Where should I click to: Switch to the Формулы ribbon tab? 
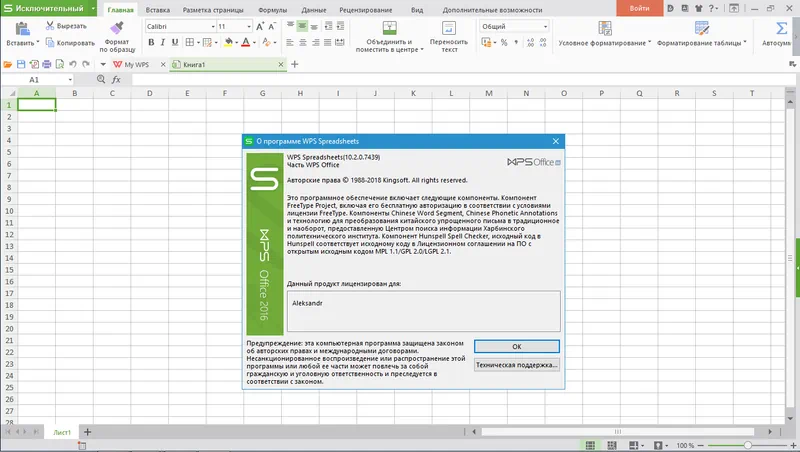click(272, 8)
